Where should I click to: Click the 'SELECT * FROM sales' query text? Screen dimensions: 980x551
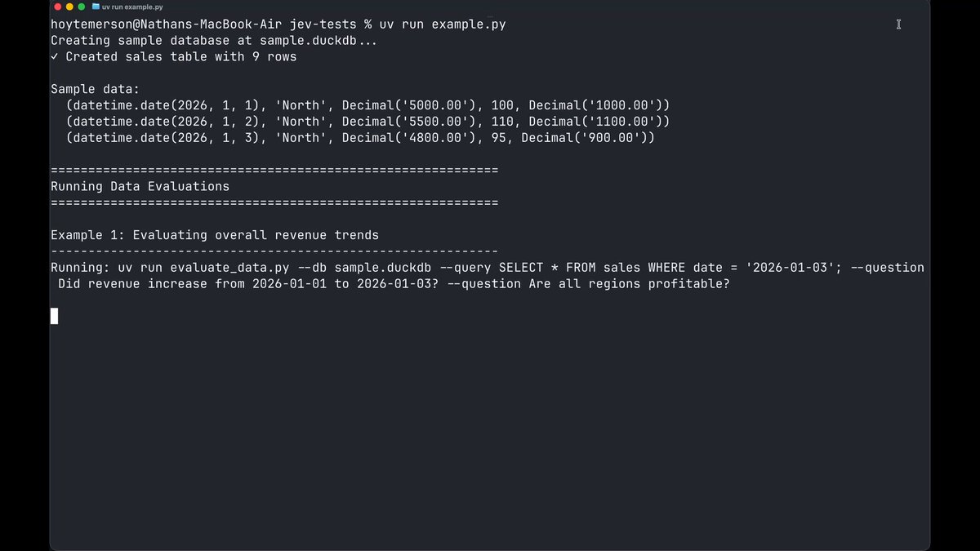pyautogui.click(x=569, y=268)
